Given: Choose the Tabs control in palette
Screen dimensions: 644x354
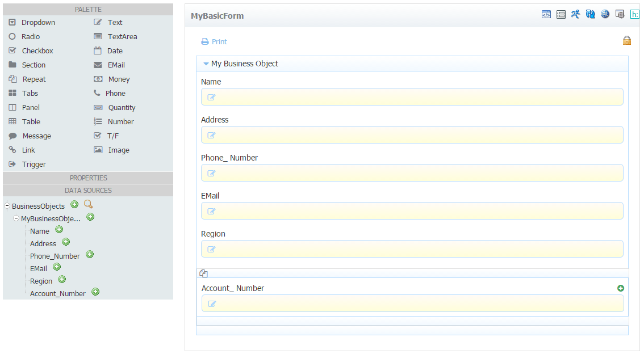Looking at the screenshot, I should click(x=23, y=93).
